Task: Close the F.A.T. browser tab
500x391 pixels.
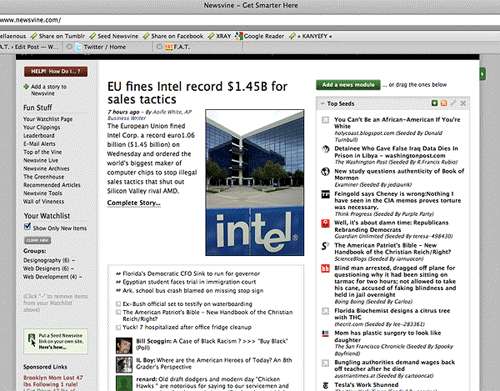Action: point(159,47)
